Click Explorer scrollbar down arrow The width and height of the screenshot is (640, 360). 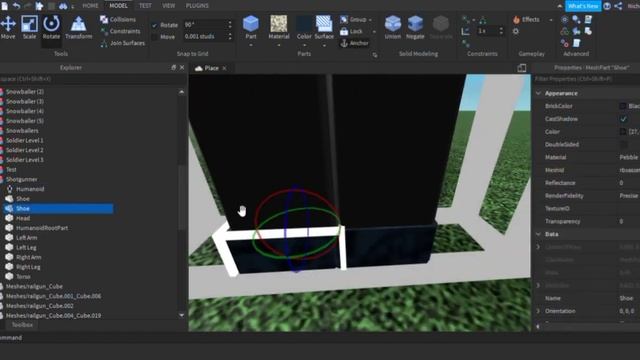pyautogui.click(x=182, y=315)
